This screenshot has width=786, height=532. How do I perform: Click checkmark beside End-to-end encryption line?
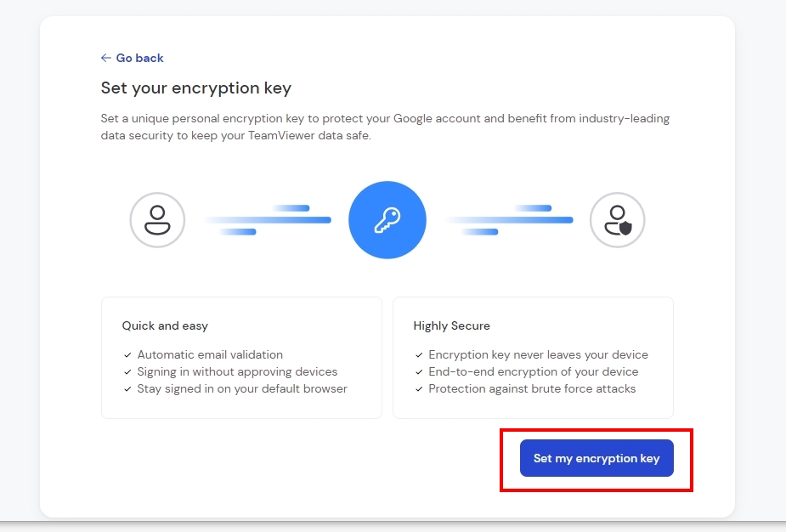[x=419, y=372]
